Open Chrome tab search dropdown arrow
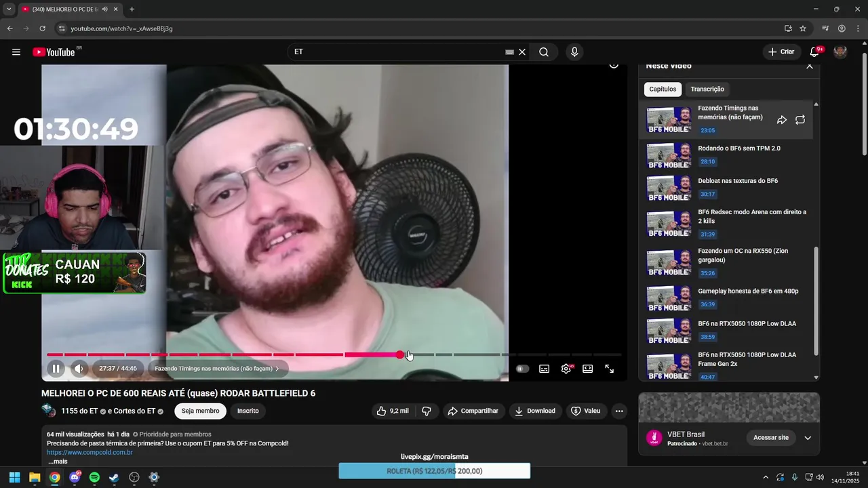Image resolution: width=868 pixels, height=488 pixels. (9, 9)
